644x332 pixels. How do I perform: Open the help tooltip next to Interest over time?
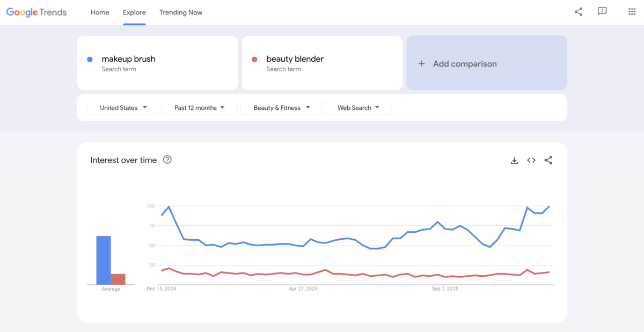point(167,159)
